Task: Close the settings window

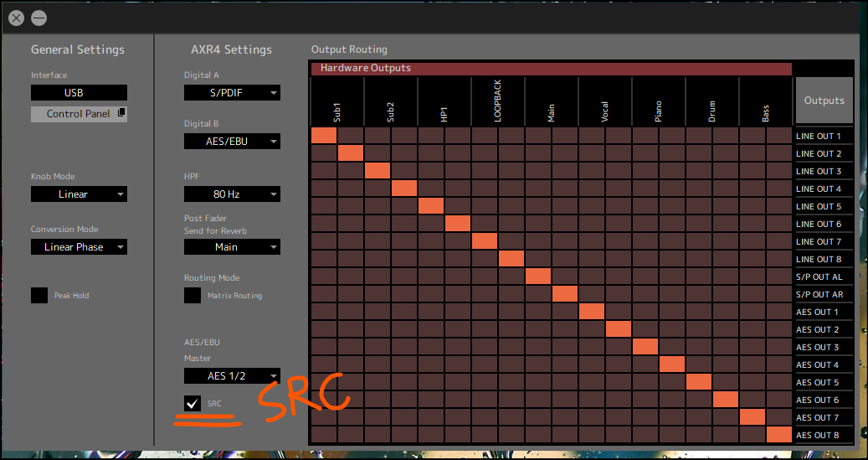Action: (x=17, y=18)
